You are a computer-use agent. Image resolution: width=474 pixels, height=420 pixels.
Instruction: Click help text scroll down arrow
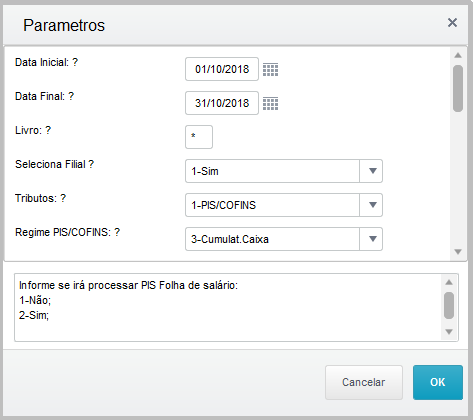coord(449,332)
